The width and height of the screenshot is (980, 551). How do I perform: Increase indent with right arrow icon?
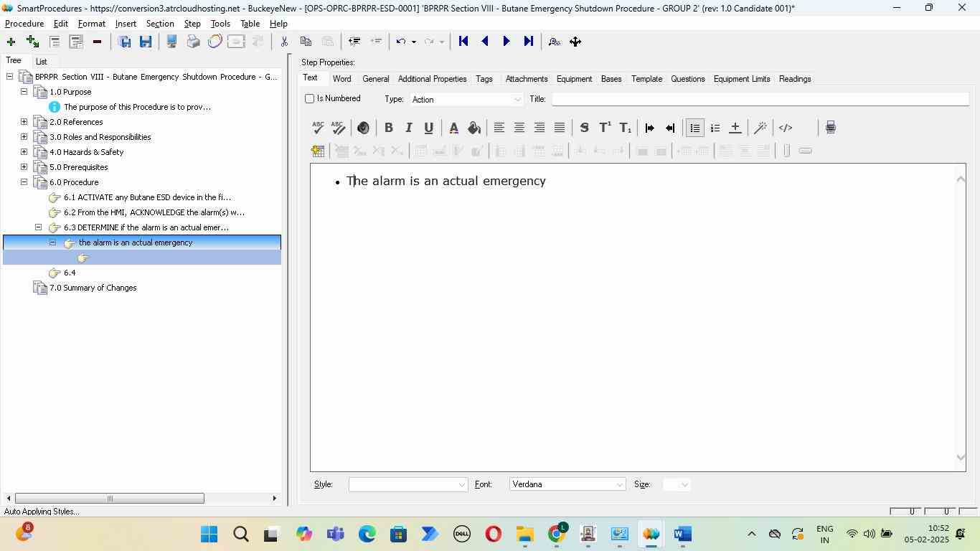point(650,128)
